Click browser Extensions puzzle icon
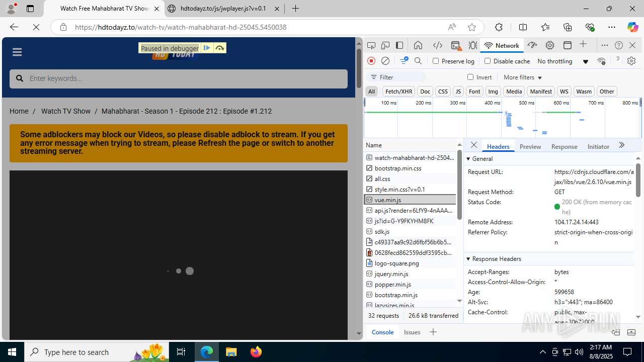 [499, 27]
